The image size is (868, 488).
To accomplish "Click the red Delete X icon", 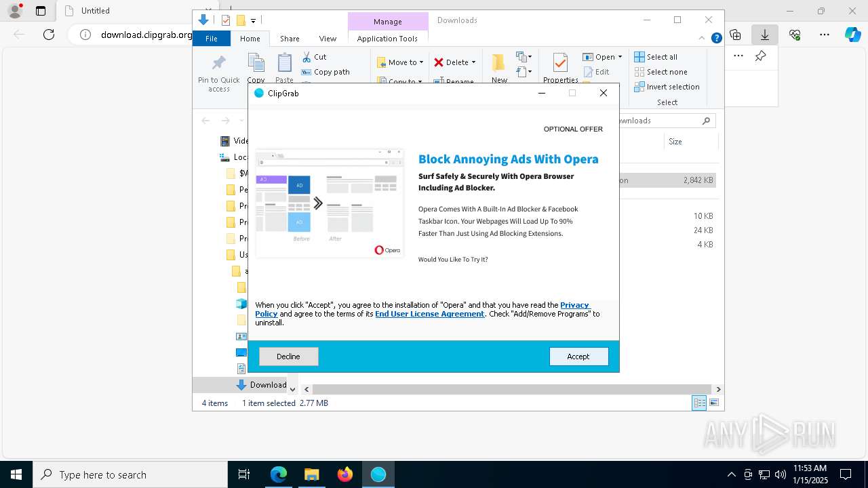I will tap(439, 62).
